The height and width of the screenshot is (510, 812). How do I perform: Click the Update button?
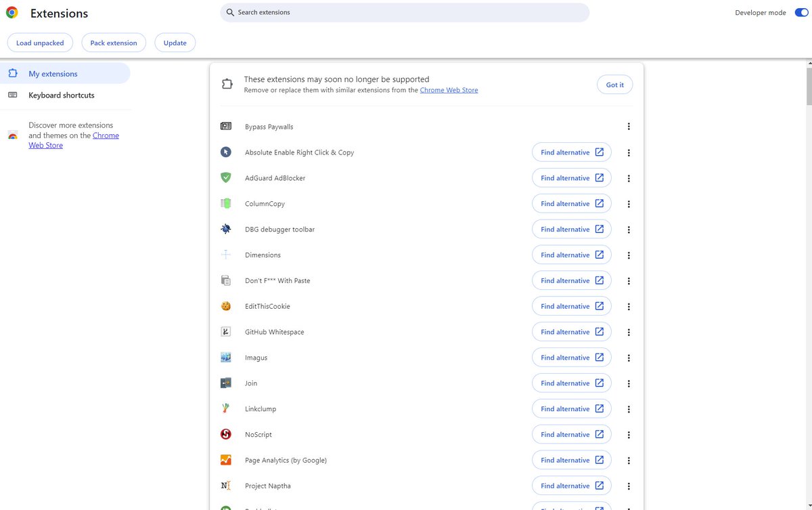tap(175, 43)
